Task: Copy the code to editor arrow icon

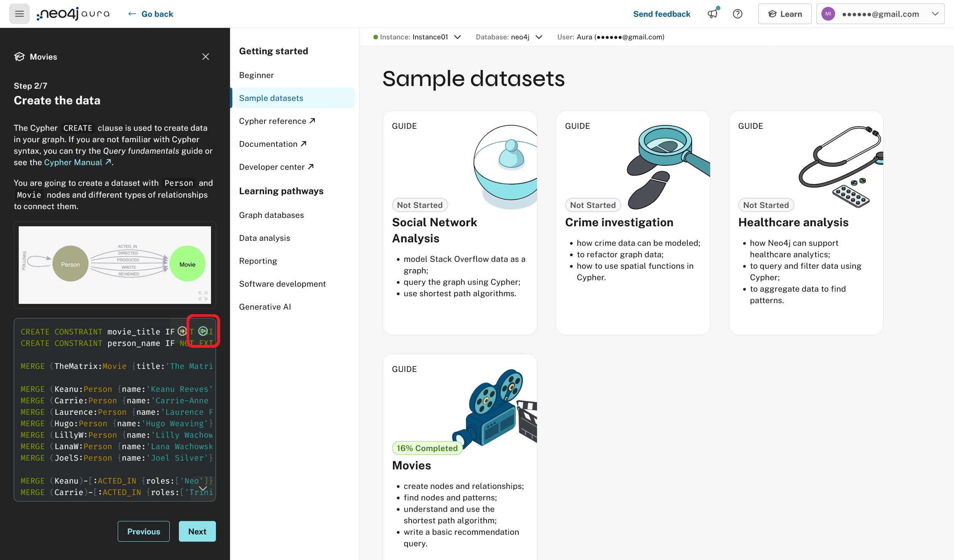Action: (x=182, y=331)
